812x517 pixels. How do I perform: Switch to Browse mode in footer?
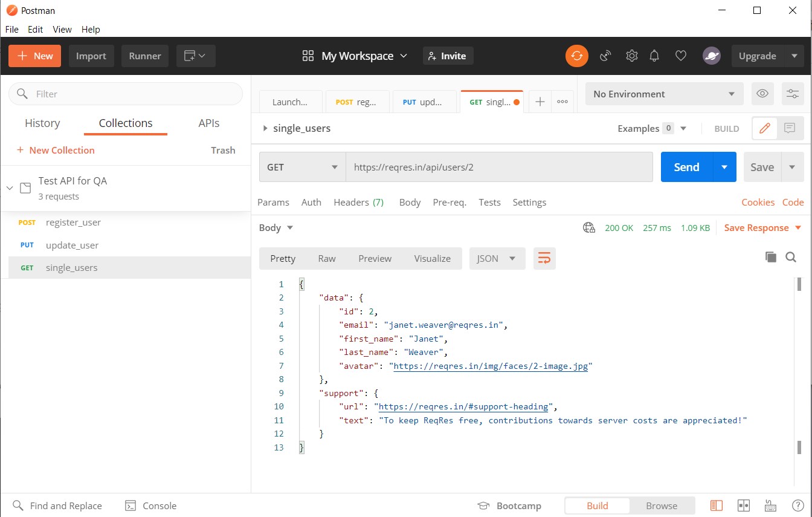[x=662, y=506]
